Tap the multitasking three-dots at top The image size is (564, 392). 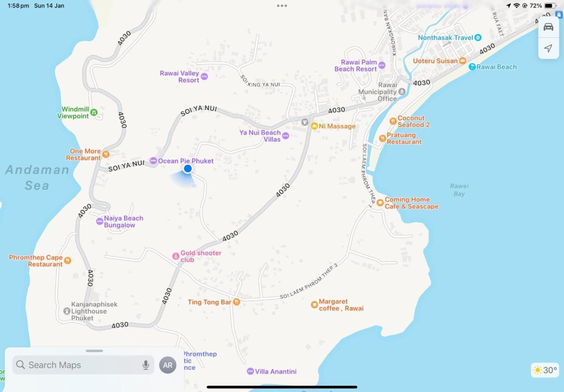click(282, 6)
